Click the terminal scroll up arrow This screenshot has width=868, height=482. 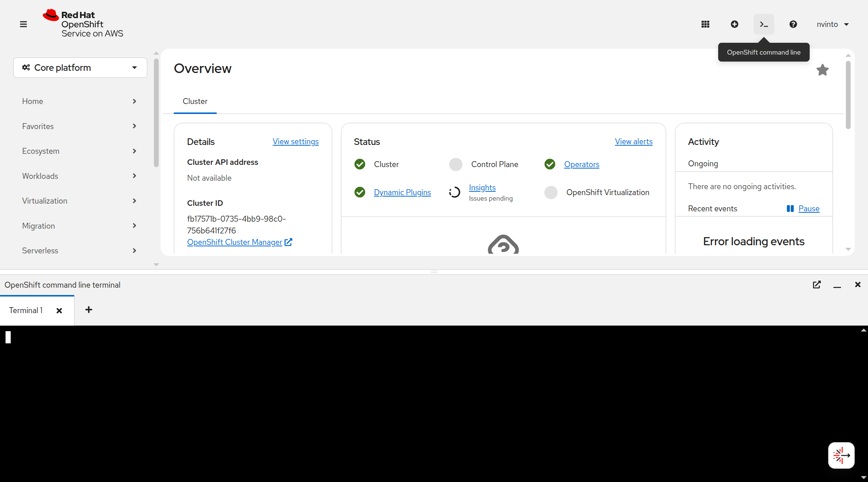pos(864,330)
